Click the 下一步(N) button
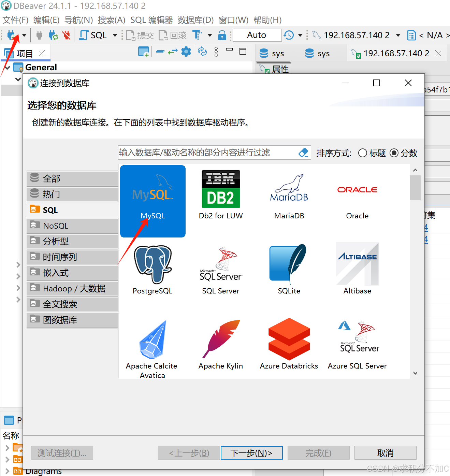 tap(251, 453)
